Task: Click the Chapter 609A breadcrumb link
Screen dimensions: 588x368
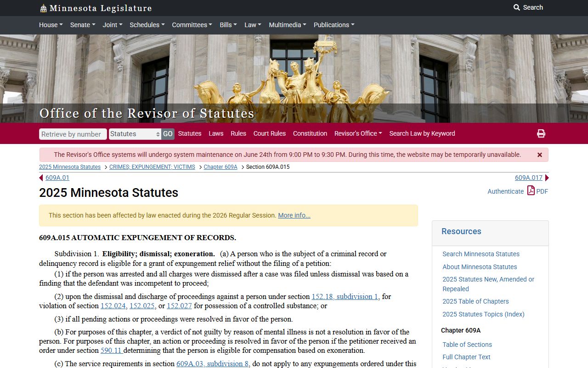Action: [220, 167]
